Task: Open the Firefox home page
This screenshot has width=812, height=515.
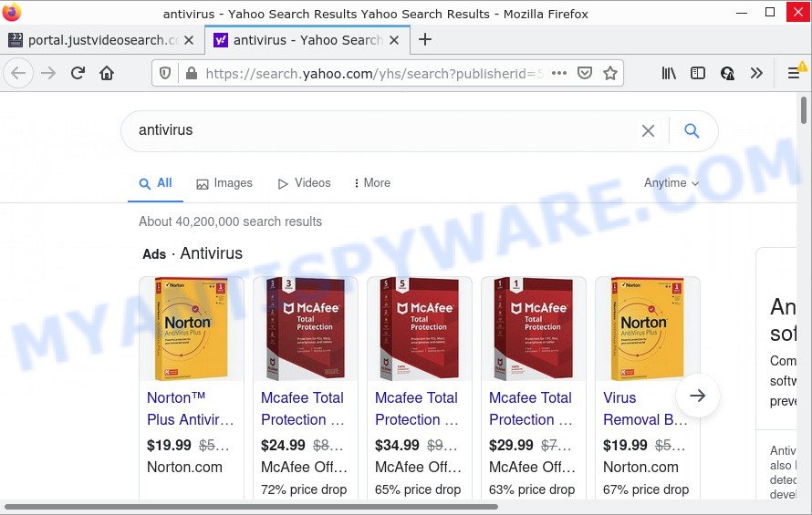Action: pos(107,74)
